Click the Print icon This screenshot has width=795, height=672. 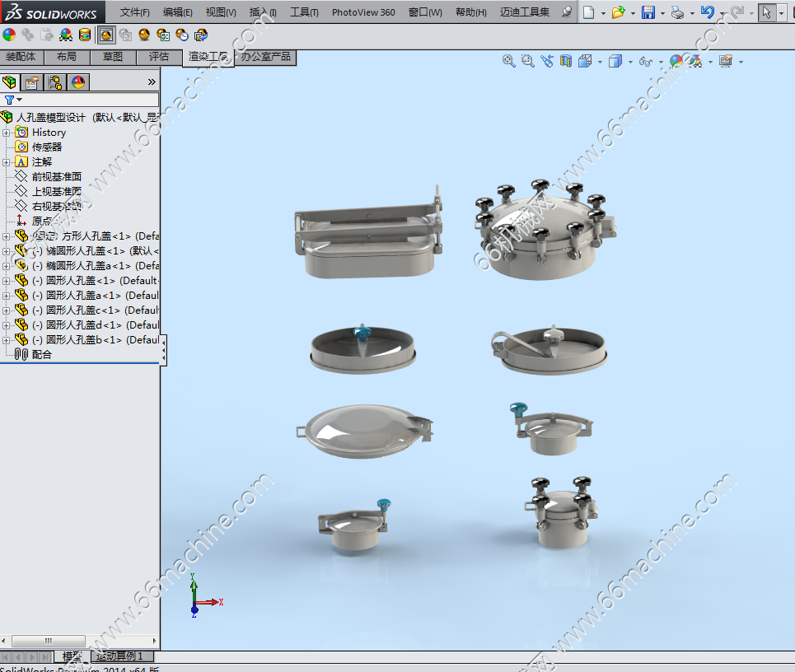(x=677, y=12)
